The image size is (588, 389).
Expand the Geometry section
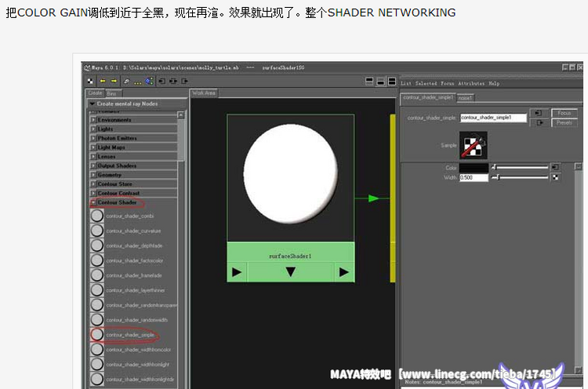(94, 175)
